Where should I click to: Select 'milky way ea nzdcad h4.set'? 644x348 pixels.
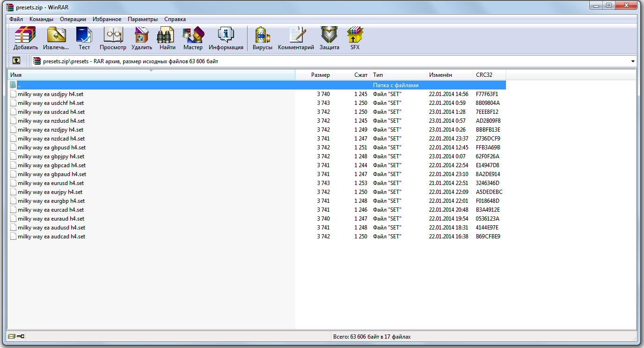(51, 139)
